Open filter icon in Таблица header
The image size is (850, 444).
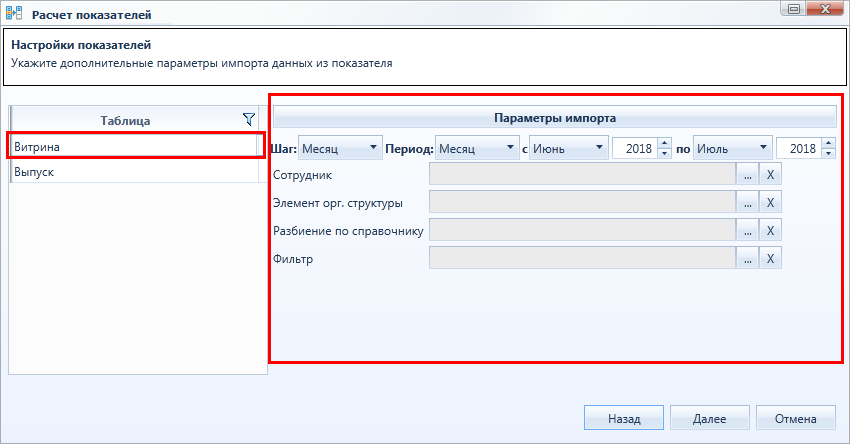(249, 120)
